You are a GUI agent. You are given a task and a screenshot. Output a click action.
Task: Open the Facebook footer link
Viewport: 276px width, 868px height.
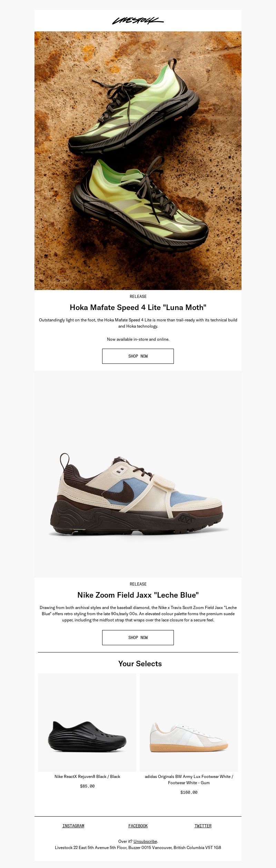(x=138, y=826)
